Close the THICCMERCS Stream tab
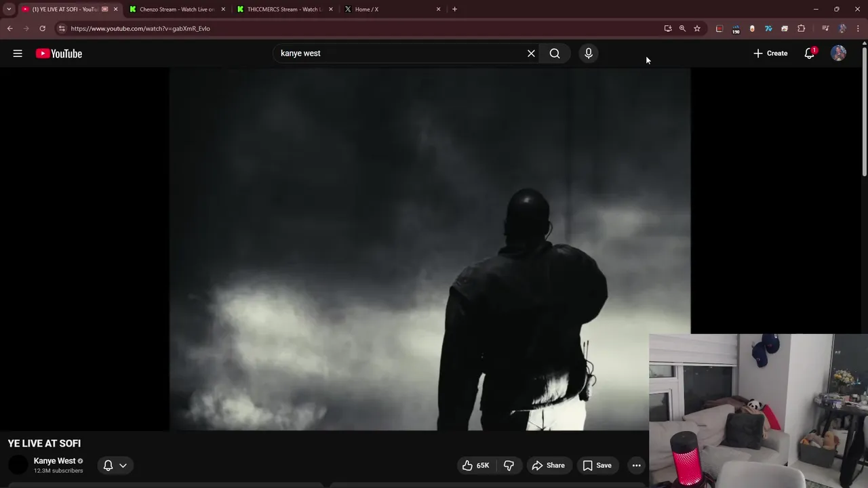 tap(331, 9)
